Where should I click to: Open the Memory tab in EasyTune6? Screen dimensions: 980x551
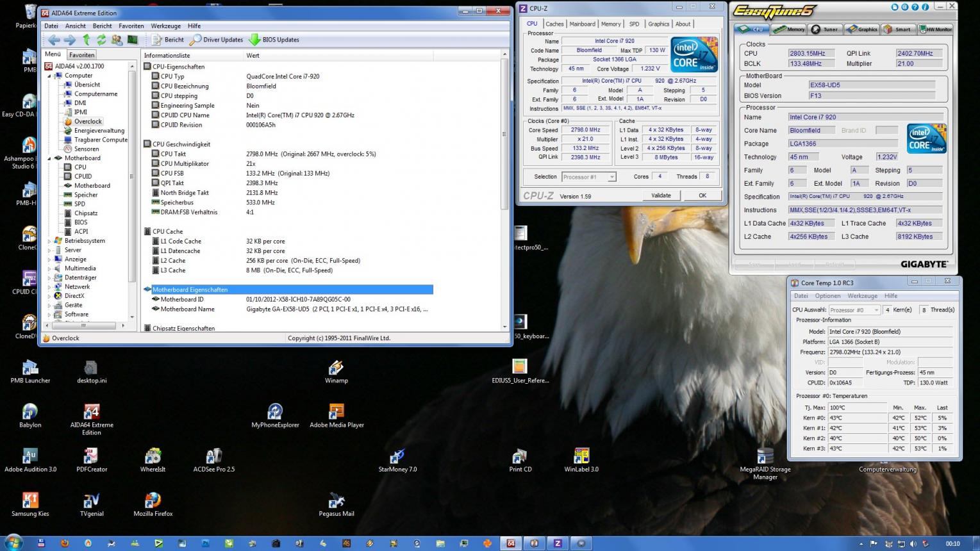point(789,29)
